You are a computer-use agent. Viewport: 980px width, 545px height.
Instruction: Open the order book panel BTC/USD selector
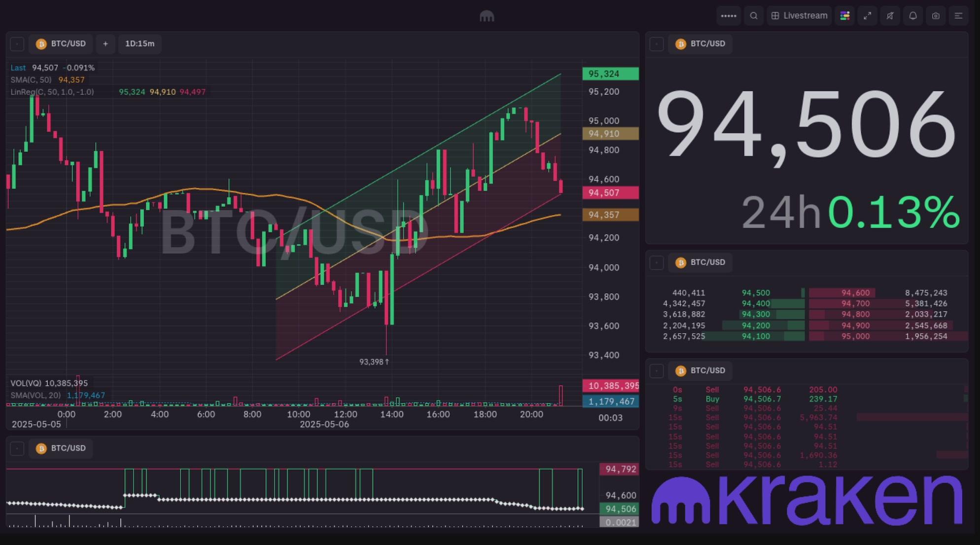pos(700,263)
